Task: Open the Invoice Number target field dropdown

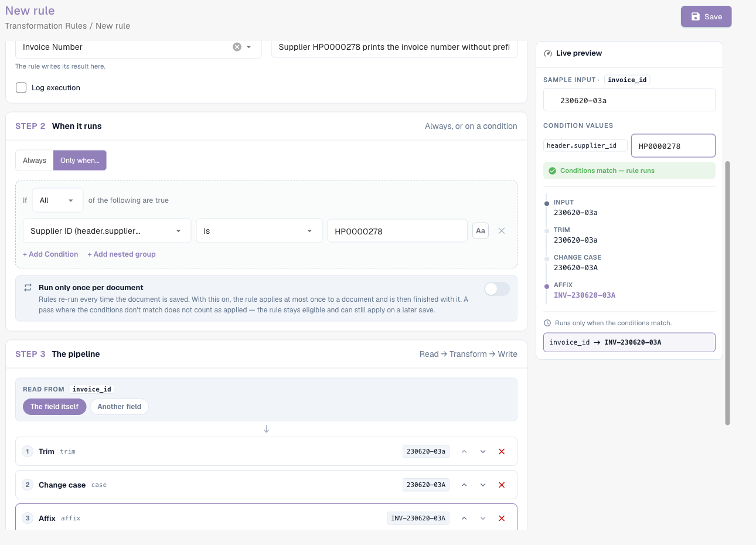Action: pos(249,47)
